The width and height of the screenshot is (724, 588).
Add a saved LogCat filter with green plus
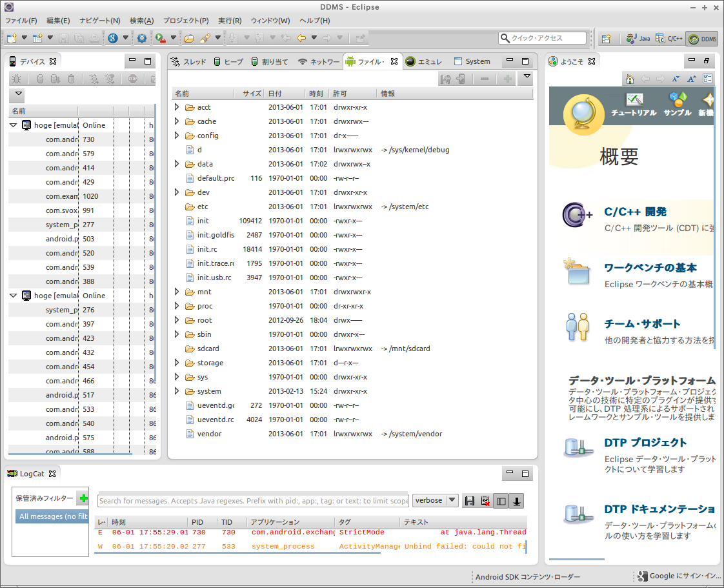(x=84, y=498)
